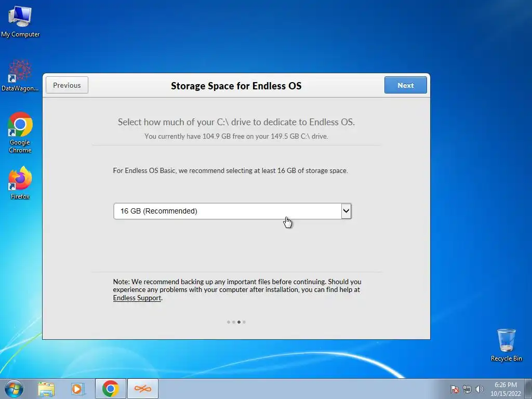Click the 104.9 GB free space text
Screen dimensions: 532x399
coord(236,137)
